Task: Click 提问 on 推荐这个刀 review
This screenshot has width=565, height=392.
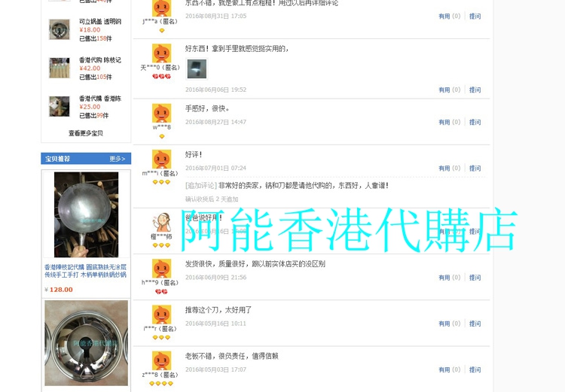Action: [x=475, y=324]
